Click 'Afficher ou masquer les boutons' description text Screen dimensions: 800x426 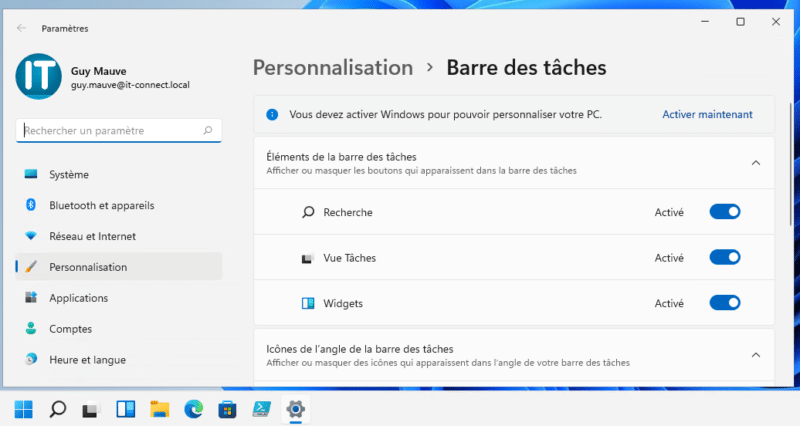421,170
